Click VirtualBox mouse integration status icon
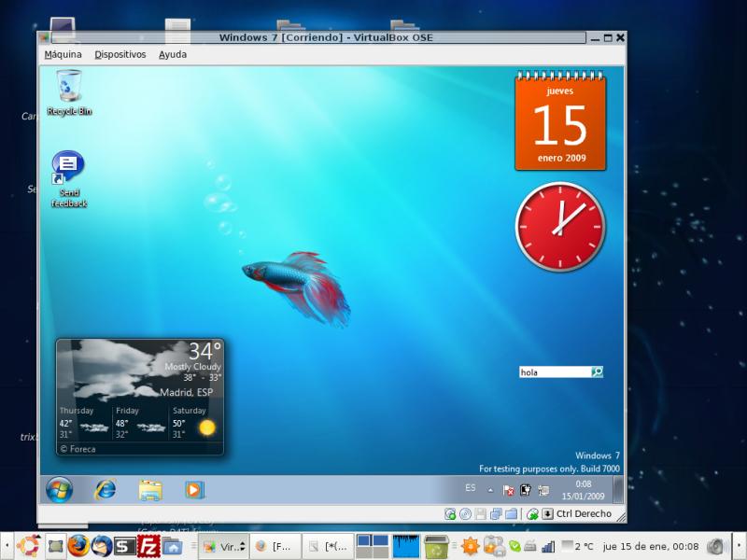 [532, 514]
